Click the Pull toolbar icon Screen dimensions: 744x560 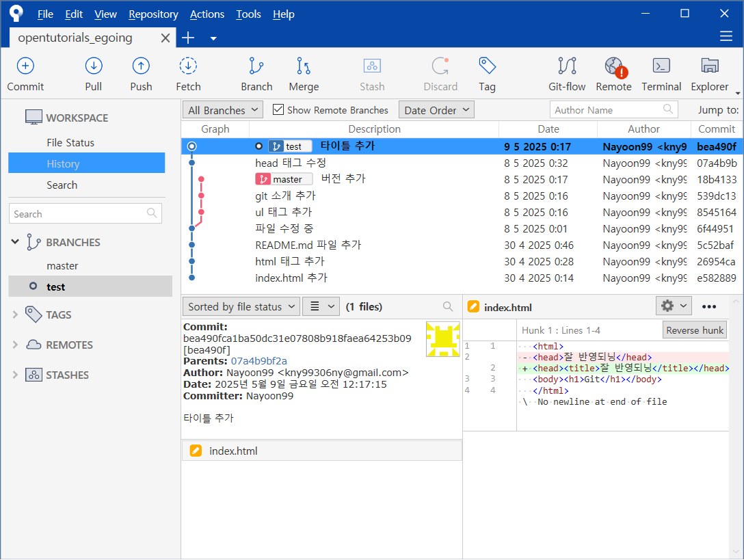click(x=94, y=66)
